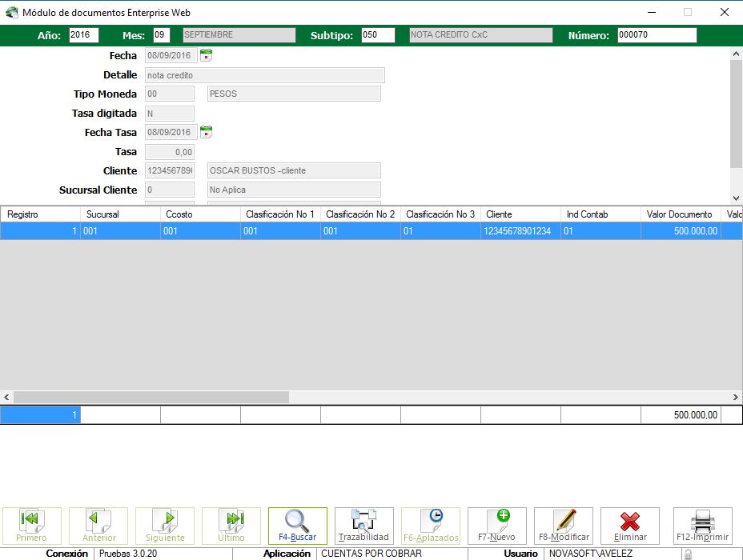The image size is (743, 560).
Task: Select the grid cell 12345678901234
Action: point(520,231)
